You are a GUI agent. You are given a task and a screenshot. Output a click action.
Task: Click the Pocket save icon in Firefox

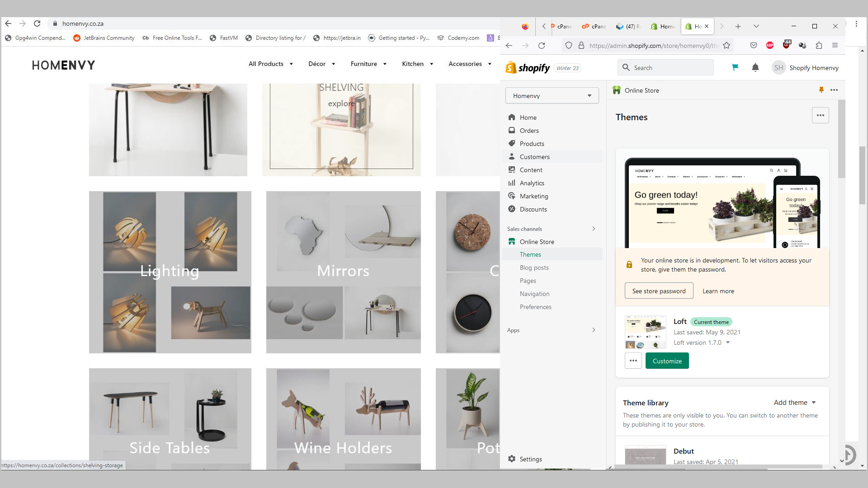click(x=753, y=45)
